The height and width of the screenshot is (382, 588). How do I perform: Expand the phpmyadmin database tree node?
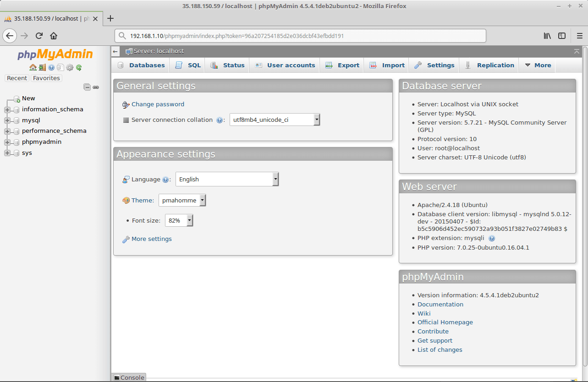point(7,142)
